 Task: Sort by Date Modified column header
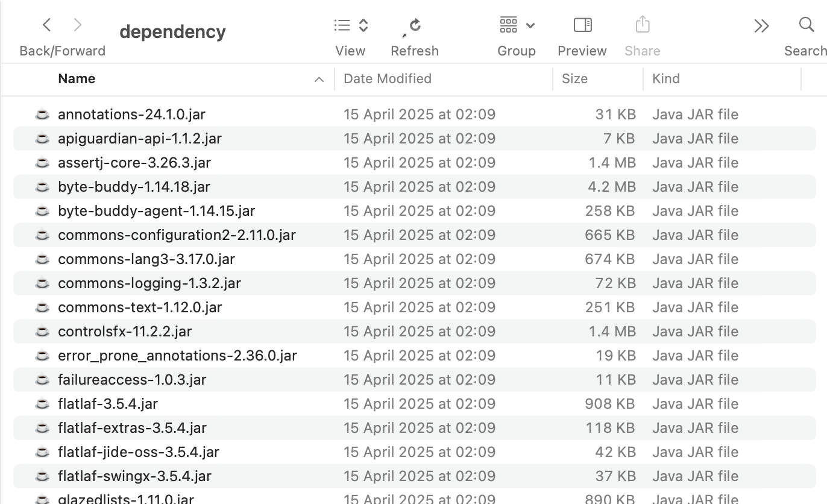point(388,79)
